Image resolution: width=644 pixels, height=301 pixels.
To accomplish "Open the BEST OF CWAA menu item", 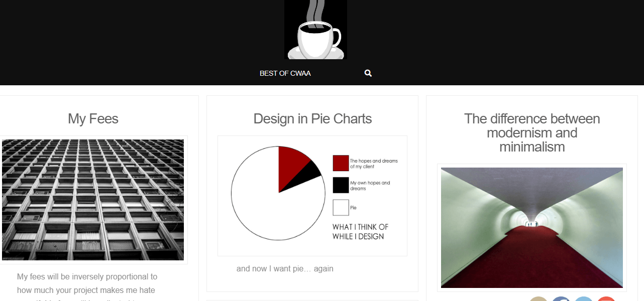I will pos(285,73).
